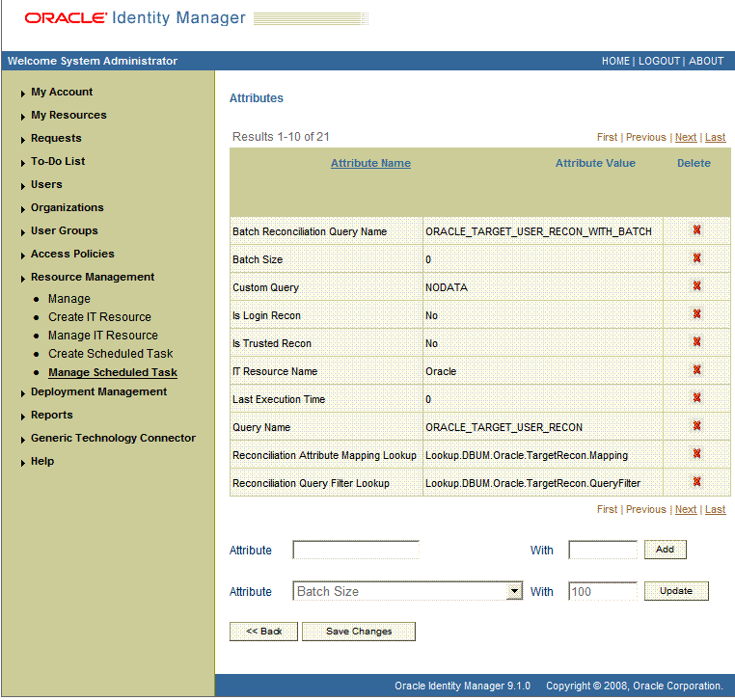Collapse the Resource Management arrow

(x=22, y=279)
